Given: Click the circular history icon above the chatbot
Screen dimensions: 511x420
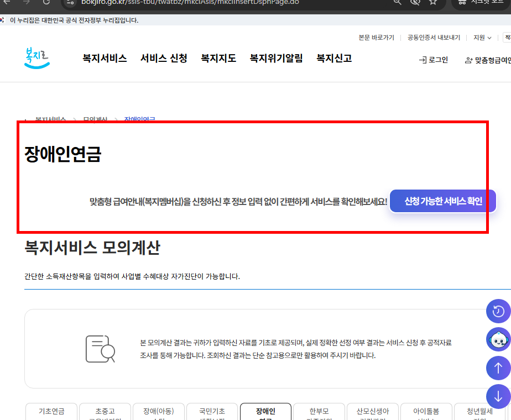Looking at the screenshot, I should pyautogui.click(x=499, y=311).
